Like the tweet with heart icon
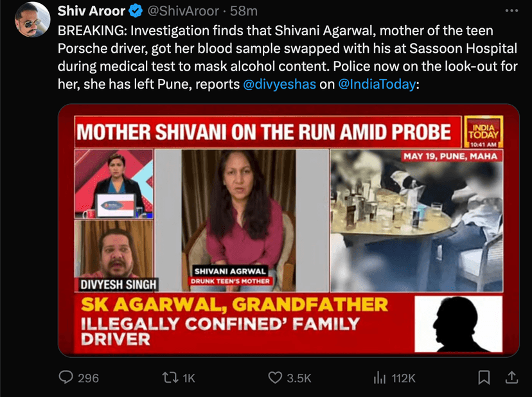This screenshot has height=397, width=532. (275, 378)
